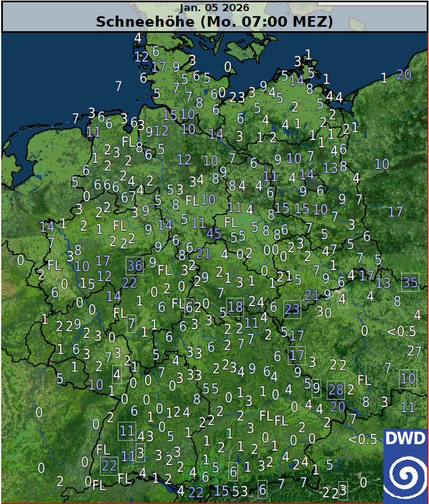Click the boxed 22 snow depth reading

(109, 465)
